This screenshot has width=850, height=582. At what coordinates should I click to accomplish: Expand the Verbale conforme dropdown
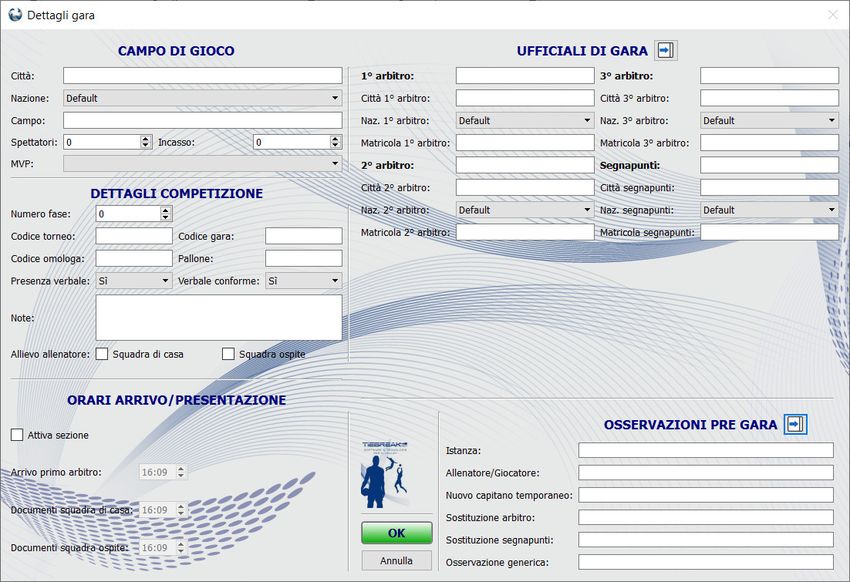[x=303, y=281]
